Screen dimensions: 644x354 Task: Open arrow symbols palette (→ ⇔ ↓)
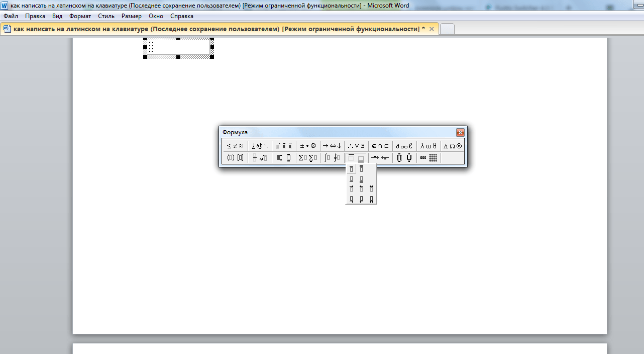(332, 146)
